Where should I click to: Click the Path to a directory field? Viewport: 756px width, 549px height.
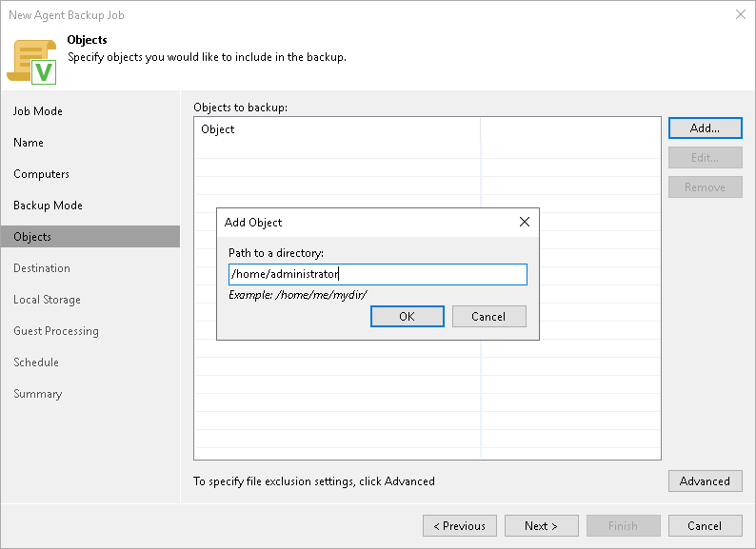(x=377, y=274)
